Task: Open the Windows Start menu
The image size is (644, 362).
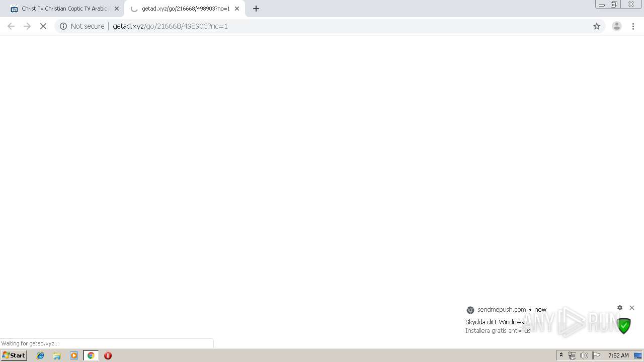Action: (x=14, y=355)
